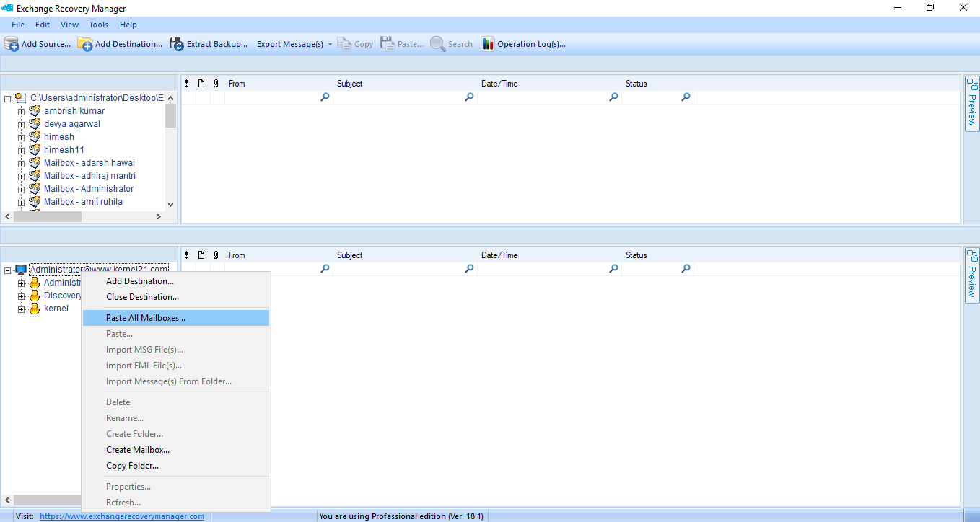Click the source tree vertical scrollbar thumb
The image size is (980, 522).
170,115
